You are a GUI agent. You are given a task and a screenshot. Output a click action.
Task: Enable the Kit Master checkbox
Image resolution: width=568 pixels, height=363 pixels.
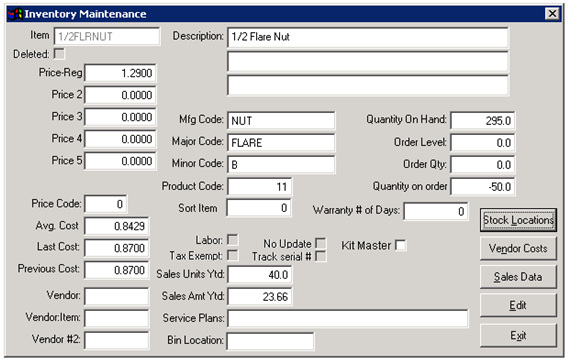401,245
